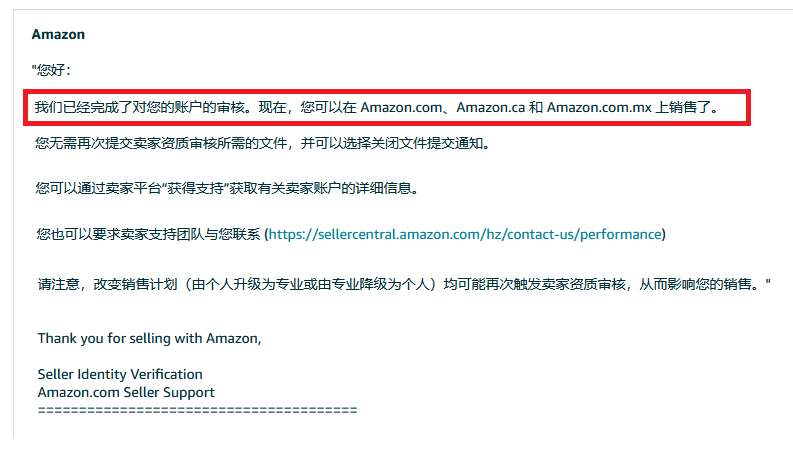Click the 您也可以要求卖家支持团队与您联系 text
Viewport: 793px width, 456px height.
point(148,235)
